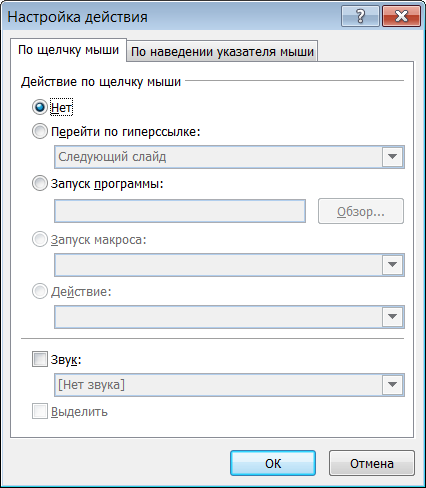Viewport: 426px width, 488px height.
Task: Select Запуск макроса radio button
Action: click(40, 240)
